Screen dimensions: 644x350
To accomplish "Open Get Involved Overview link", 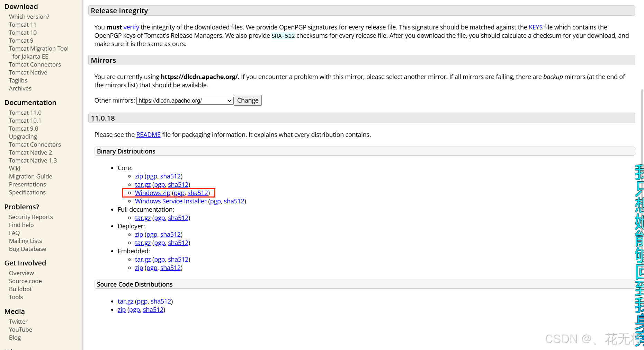I will (x=21, y=273).
